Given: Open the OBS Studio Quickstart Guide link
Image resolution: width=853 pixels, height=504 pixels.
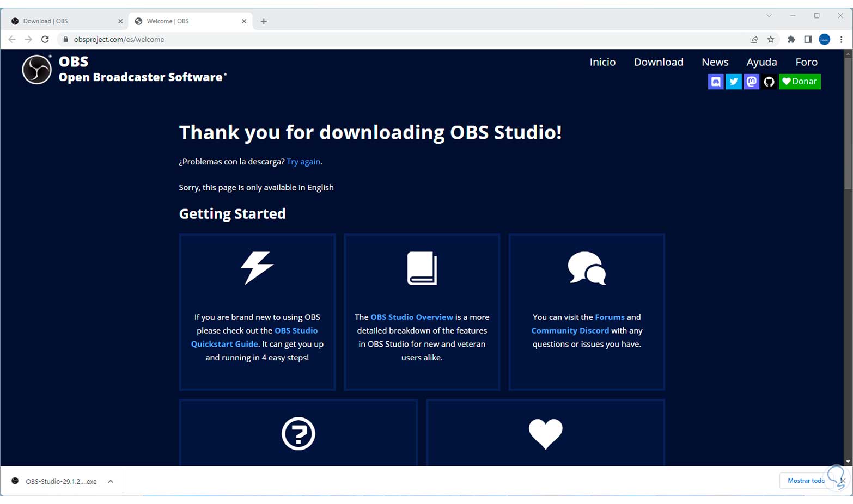Looking at the screenshot, I should tap(254, 337).
